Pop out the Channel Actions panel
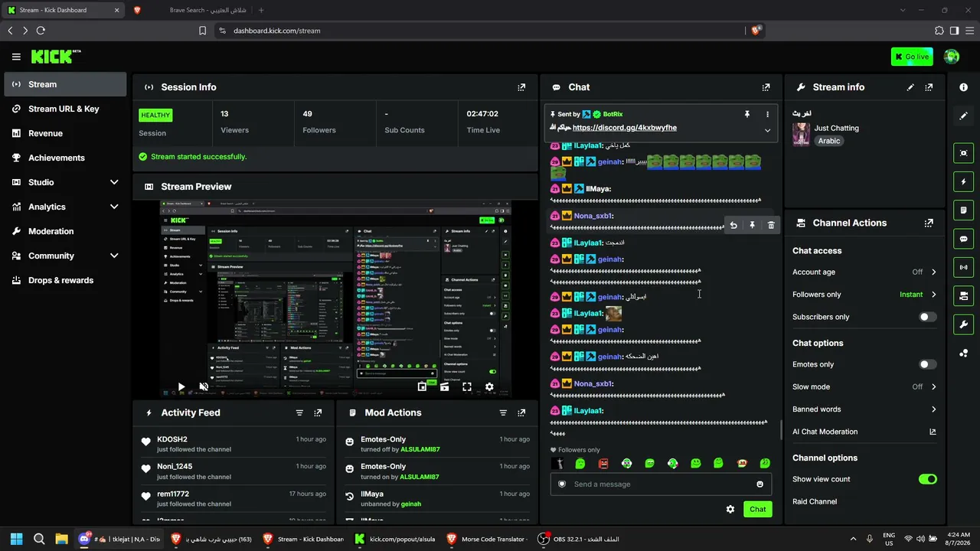The width and height of the screenshot is (980, 551). click(x=929, y=223)
